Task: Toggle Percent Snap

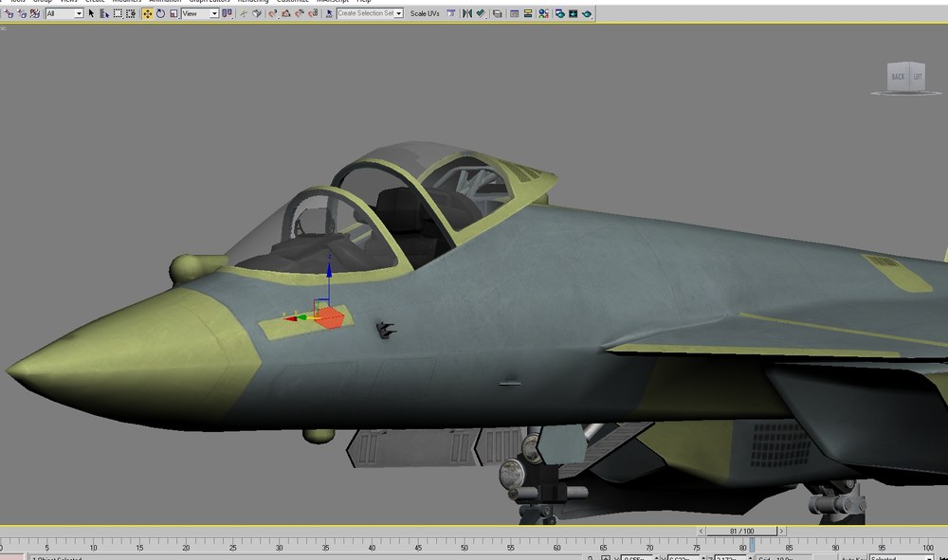Action: (300, 13)
